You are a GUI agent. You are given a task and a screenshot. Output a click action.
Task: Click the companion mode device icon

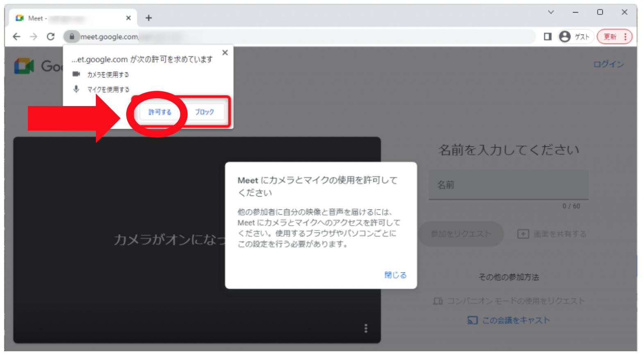tap(438, 301)
